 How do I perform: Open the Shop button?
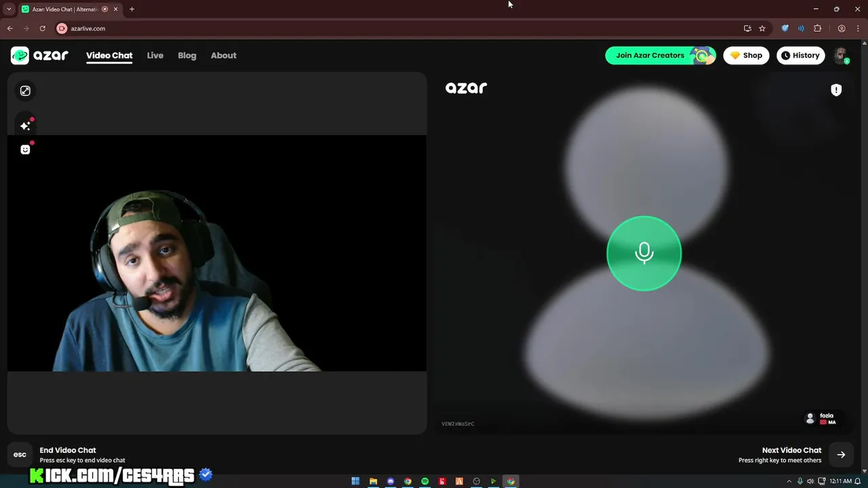(746, 56)
